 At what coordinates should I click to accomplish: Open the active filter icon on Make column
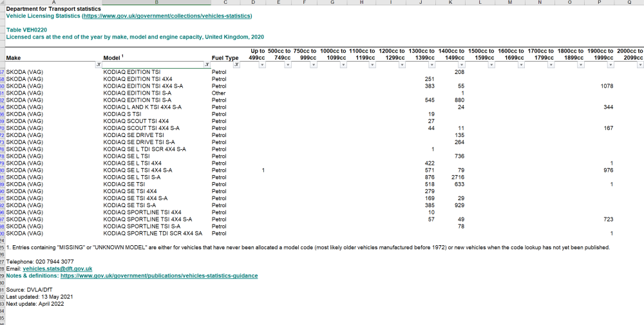pos(99,65)
